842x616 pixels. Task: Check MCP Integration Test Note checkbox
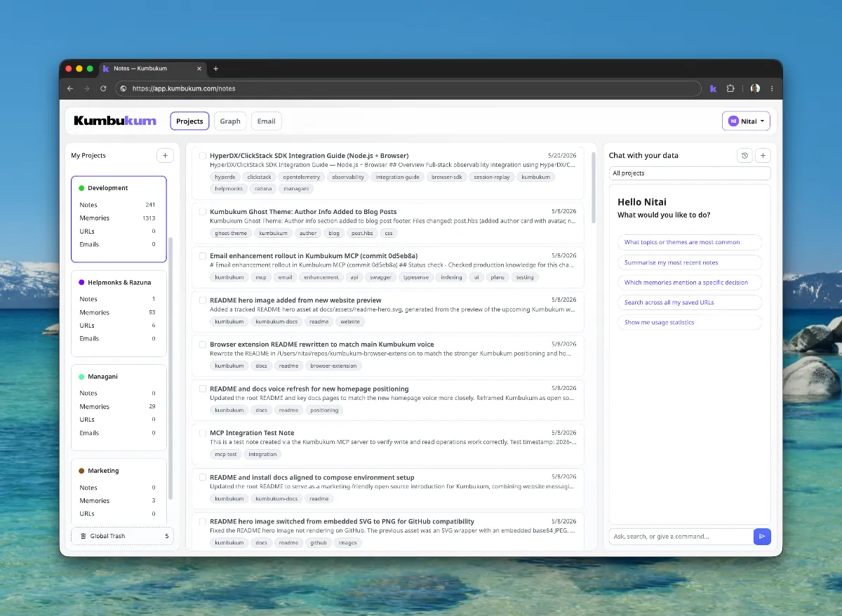click(202, 433)
